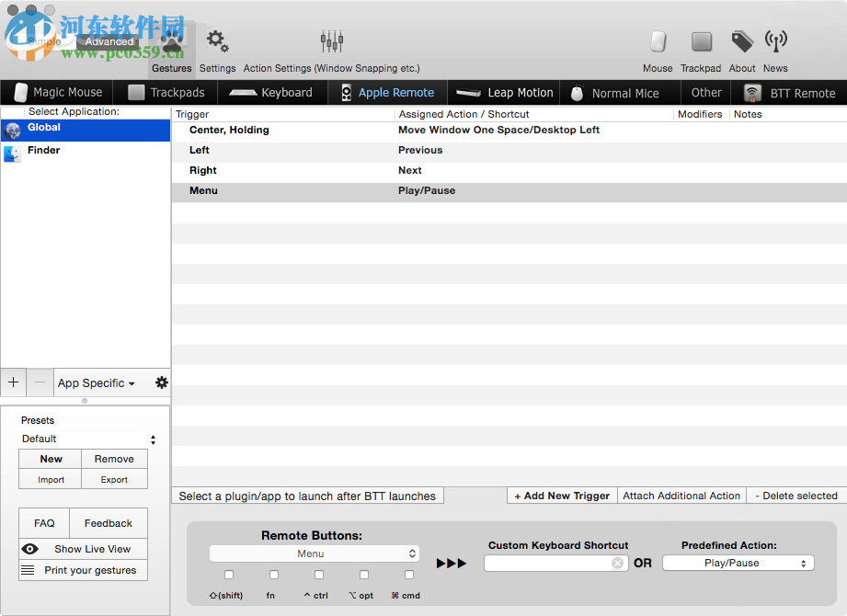
Task: Click the Add New Trigger button
Action: (561, 496)
